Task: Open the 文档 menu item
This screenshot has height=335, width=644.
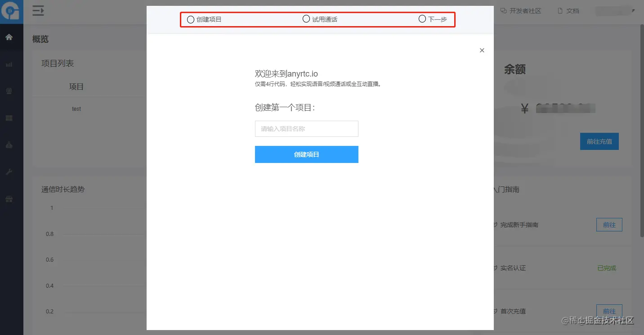Action: click(x=572, y=10)
